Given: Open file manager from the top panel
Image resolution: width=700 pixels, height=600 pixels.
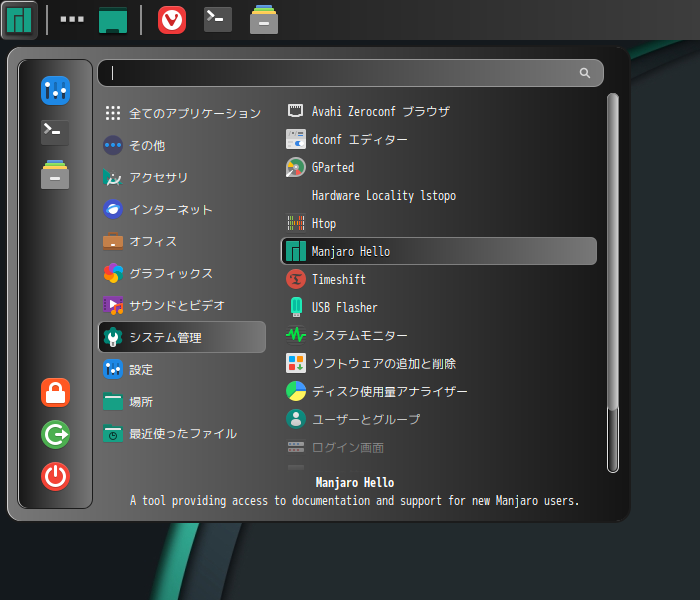Looking at the screenshot, I should pyautogui.click(x=264, y=20).
